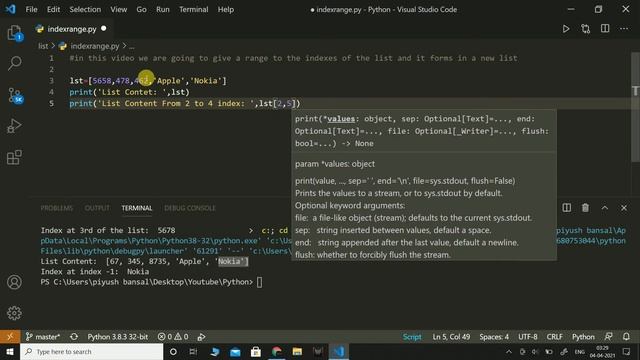
Task: Open File Explorer on taskbar
Action: click(297, 351)
